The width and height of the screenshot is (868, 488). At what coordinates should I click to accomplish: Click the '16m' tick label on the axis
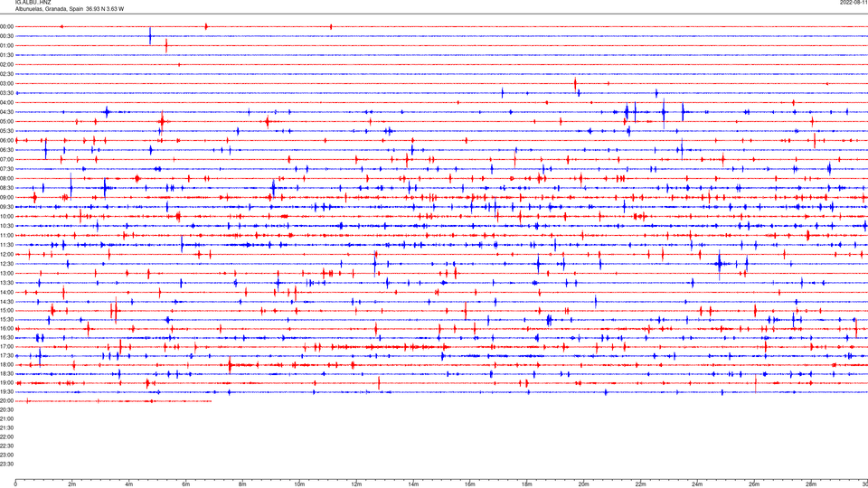470,484
